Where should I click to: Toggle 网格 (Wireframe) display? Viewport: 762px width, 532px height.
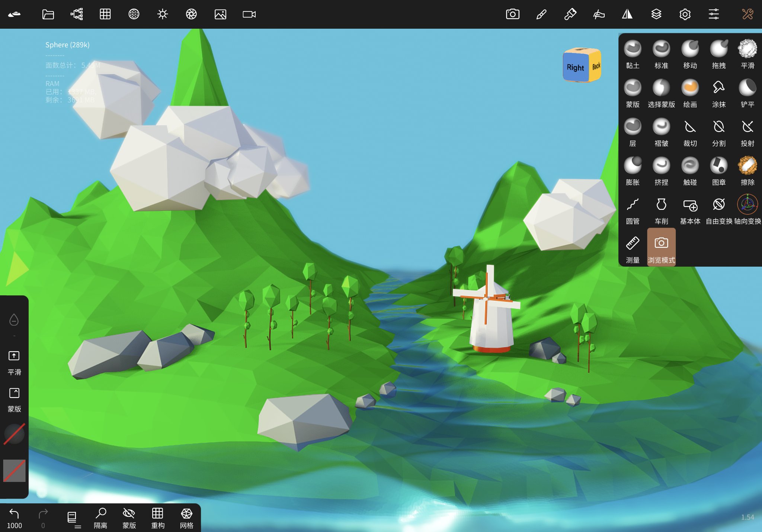[x=186, y=518]
